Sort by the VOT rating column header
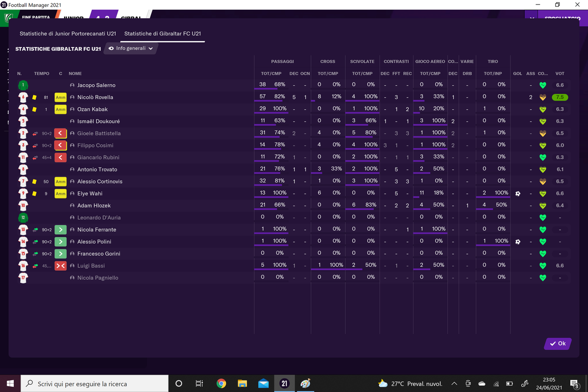 click(x=560, y=73)
